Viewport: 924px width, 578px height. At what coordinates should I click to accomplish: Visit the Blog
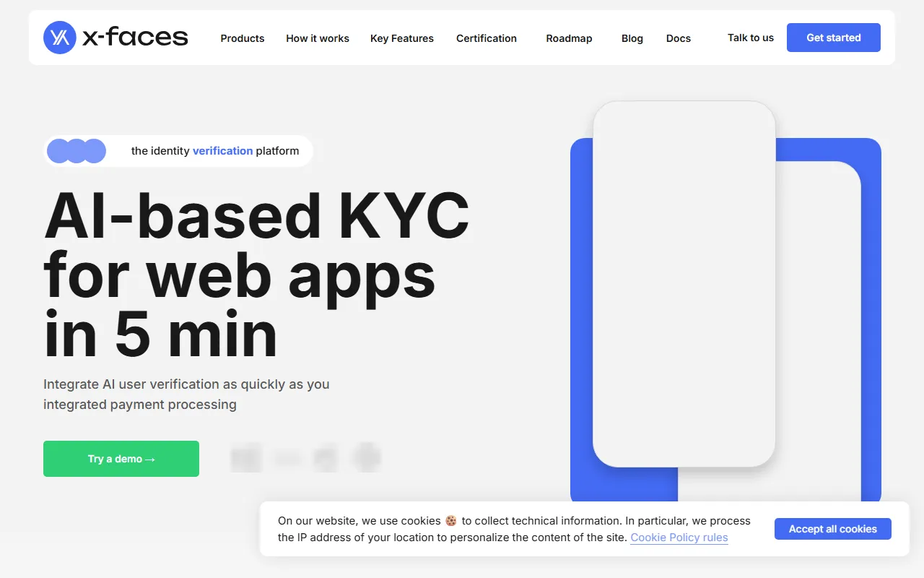[x=632, y=38]
